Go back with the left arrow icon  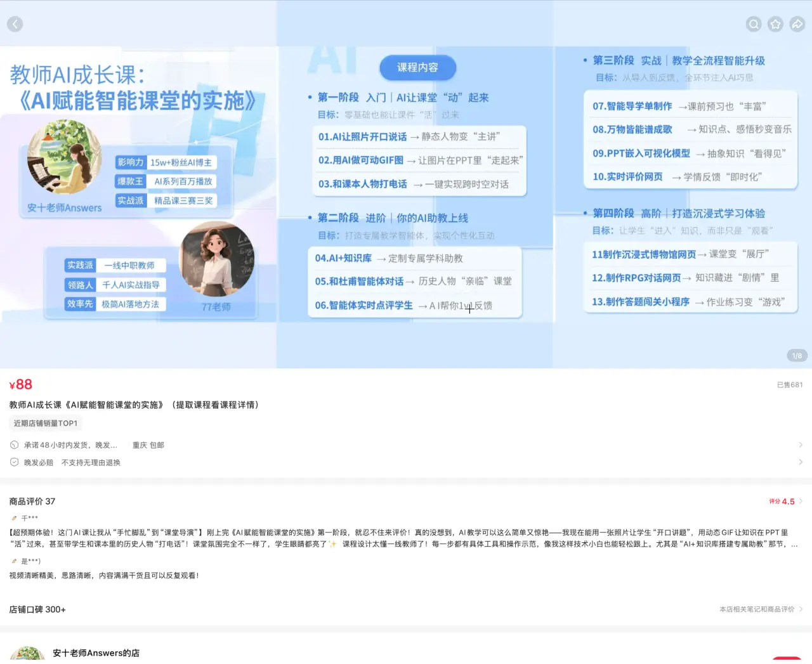pos(15,24)
